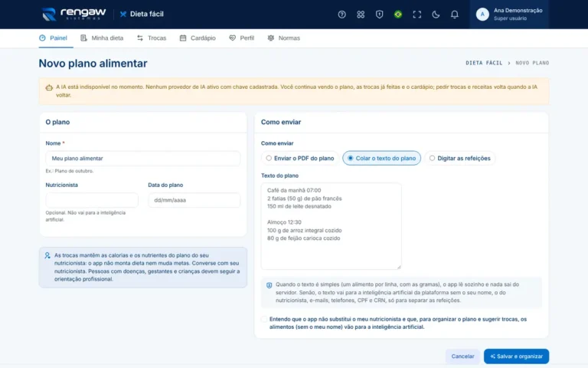Click hint text Ex.: Plano de outubro
The image size is (588, 368).
coord(70,171)
